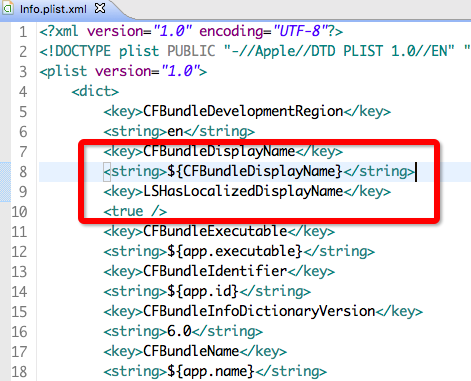The height and width of the screenshot is (381, 471).
Task: Click the xml version declaration line
Action: [x=191, y=31]
